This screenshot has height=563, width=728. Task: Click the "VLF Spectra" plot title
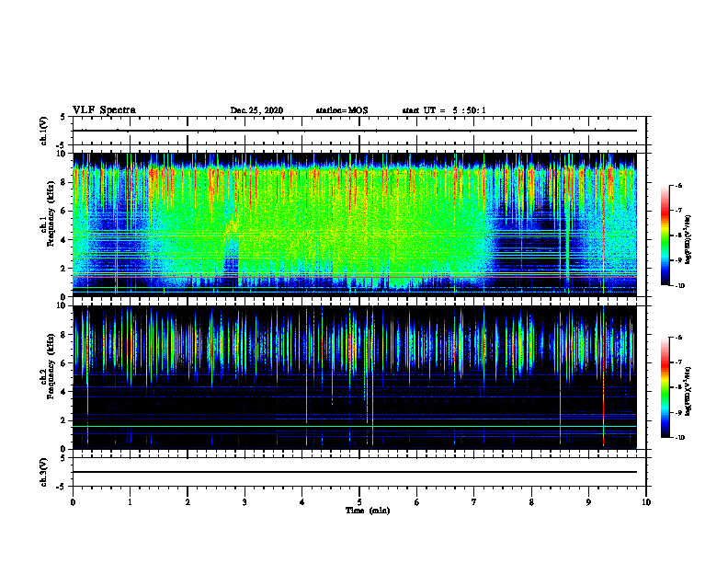104,110
